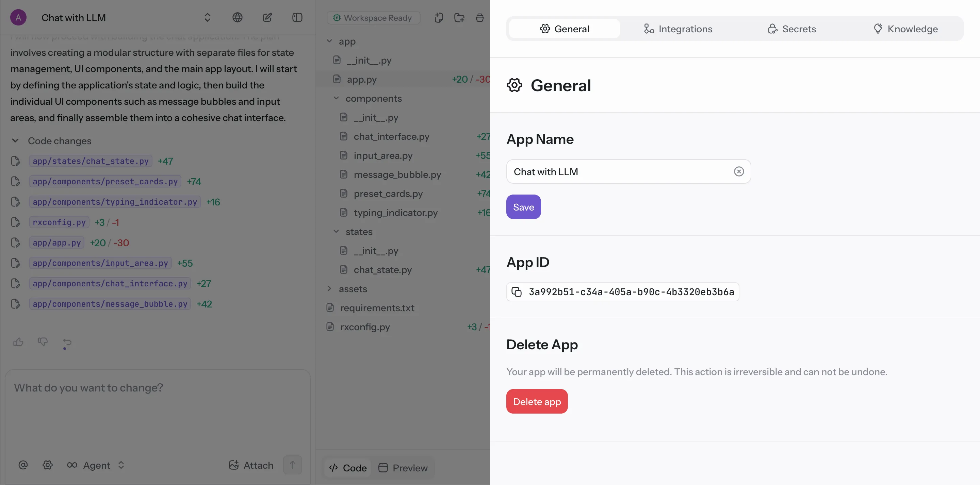Click the globe icon in chat header

tap(238, 17)
